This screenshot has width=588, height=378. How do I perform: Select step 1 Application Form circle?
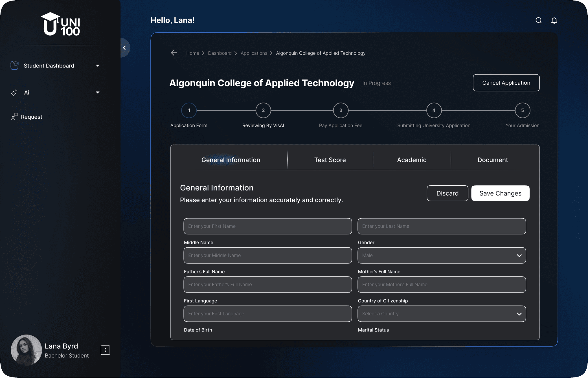click(x=189, y=110)
